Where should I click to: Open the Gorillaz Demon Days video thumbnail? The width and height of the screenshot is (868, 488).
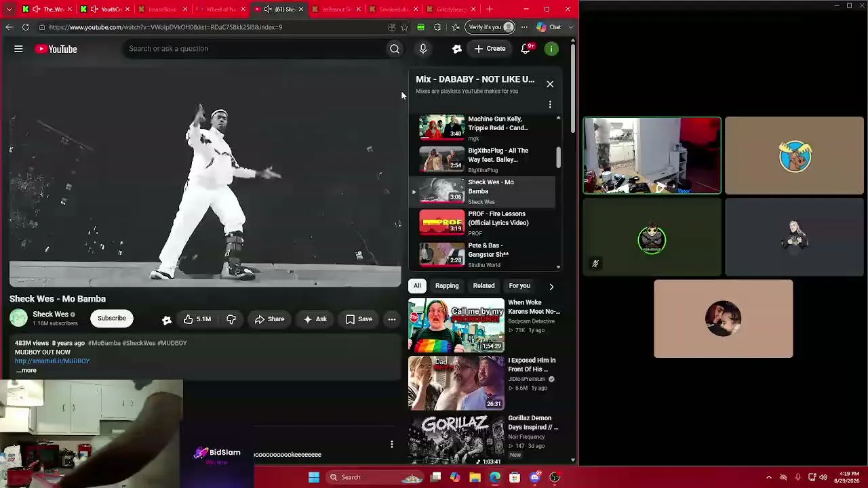(x=456, y=439)
